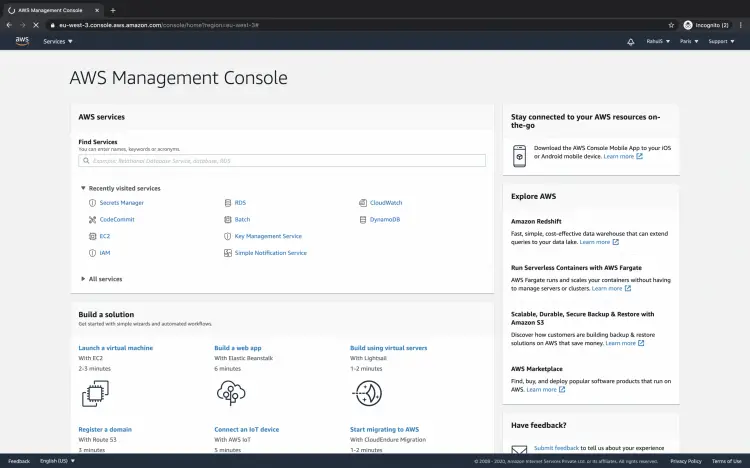Screen dimensions: 750x468
Task: Click Build a web app link
Action: coord(238,348)
